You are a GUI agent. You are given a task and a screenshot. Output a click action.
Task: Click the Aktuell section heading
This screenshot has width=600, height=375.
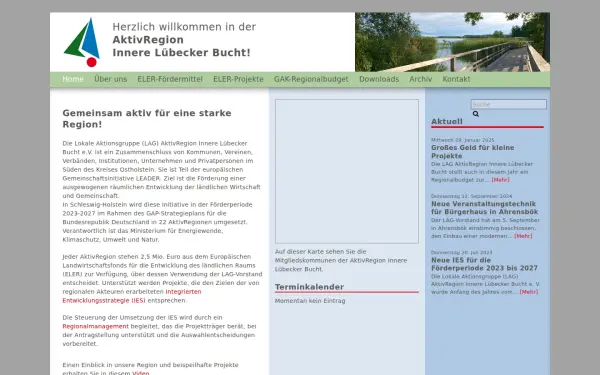coord(447,121)
